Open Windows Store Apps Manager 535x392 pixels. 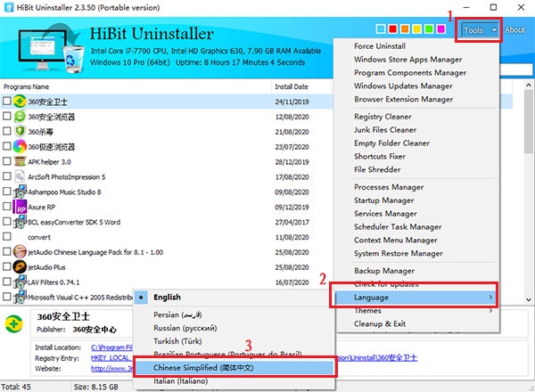click(408, 60)
